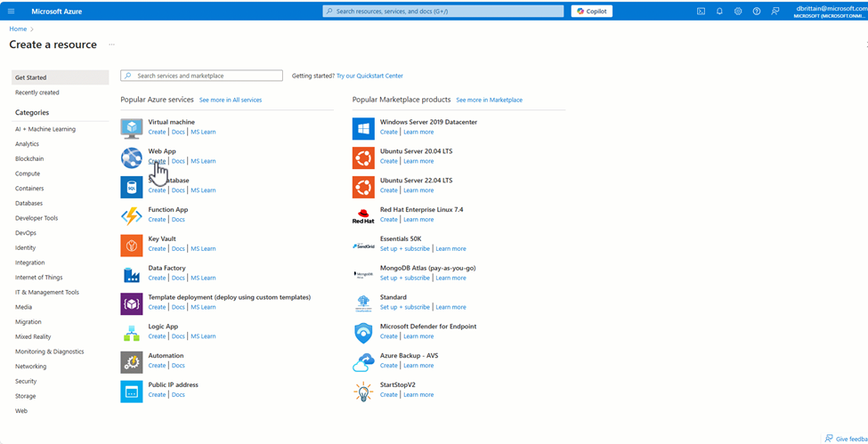Open the DevOps category
The width and height of the screenshot is (868, 444).
pyautogui.click(x=26, y=233)
